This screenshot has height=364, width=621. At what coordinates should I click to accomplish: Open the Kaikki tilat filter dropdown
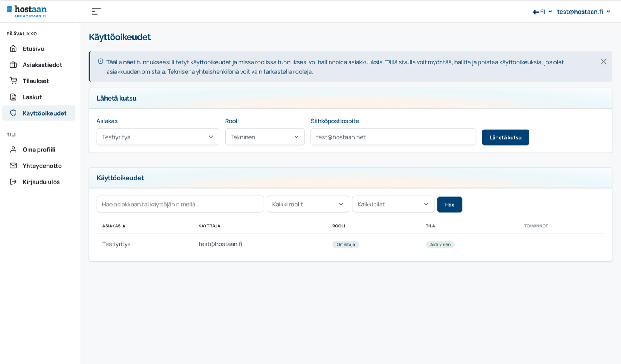(x=393, y=204)
